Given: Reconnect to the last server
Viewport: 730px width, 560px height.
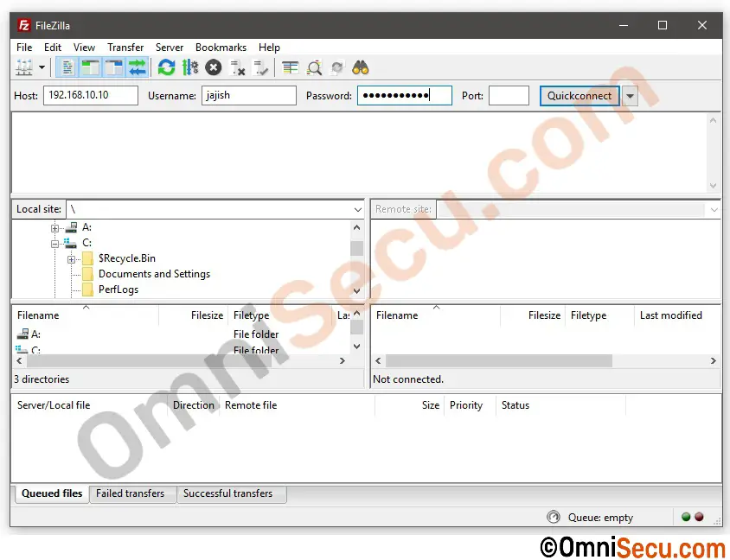Looking at the screenshot, I should click(260, 68).
